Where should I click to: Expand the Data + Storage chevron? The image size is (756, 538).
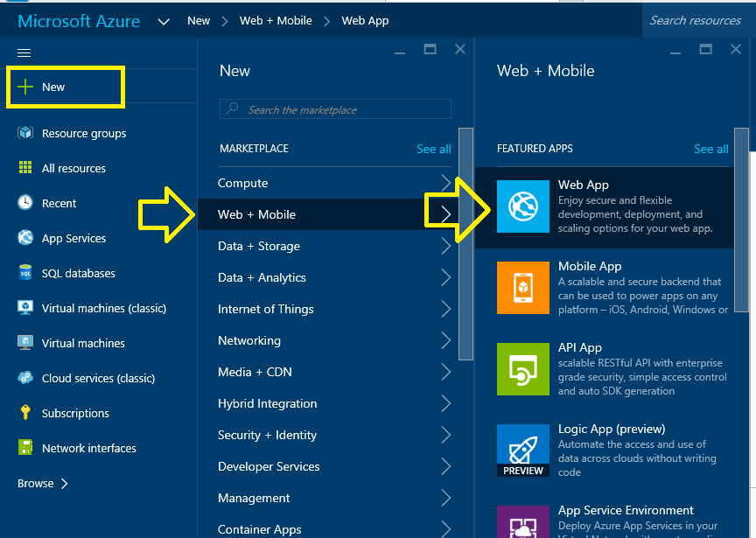point(446,246)
